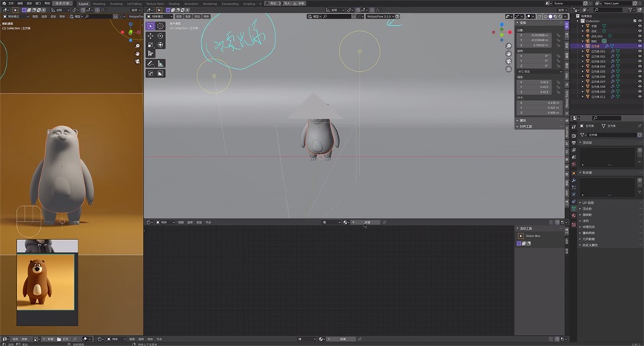Toggle camera view icon in main viewport

coord(509,61)
